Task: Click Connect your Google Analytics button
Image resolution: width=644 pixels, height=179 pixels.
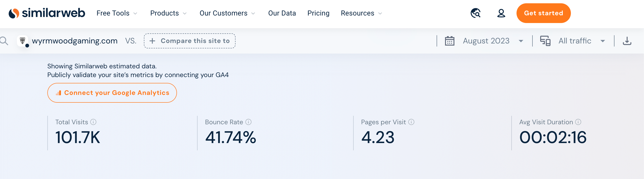Action: pyautogui.click(x=112, y=93)
